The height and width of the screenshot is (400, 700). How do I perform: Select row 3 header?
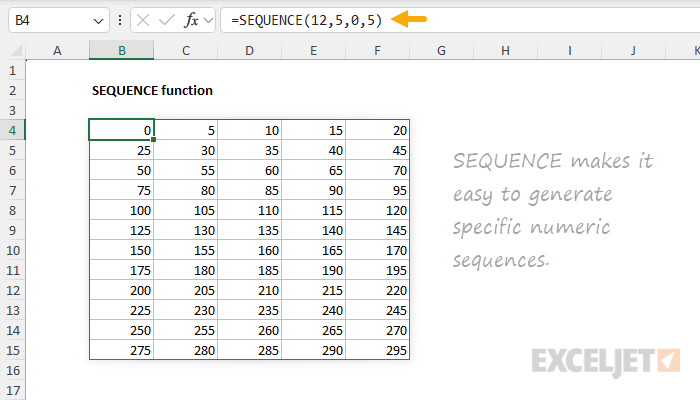pyautogui.click(x=12, y=110)
